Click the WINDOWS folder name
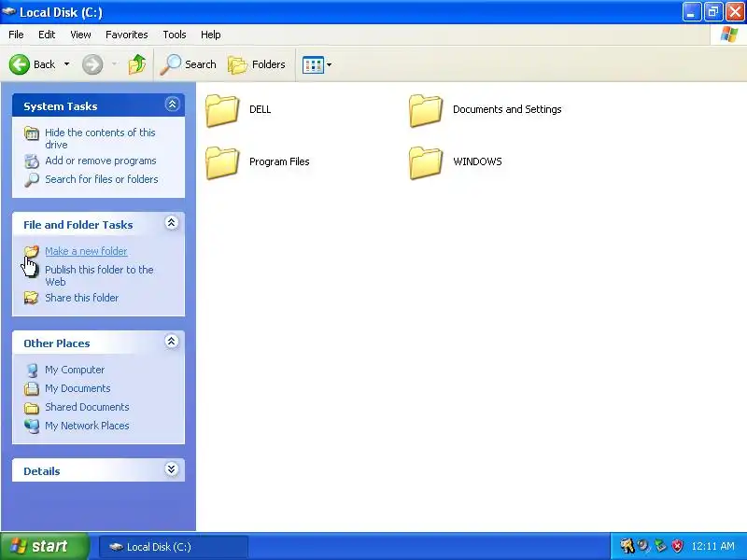The height and width of the screenshot is (560, 747). point(477,161)
